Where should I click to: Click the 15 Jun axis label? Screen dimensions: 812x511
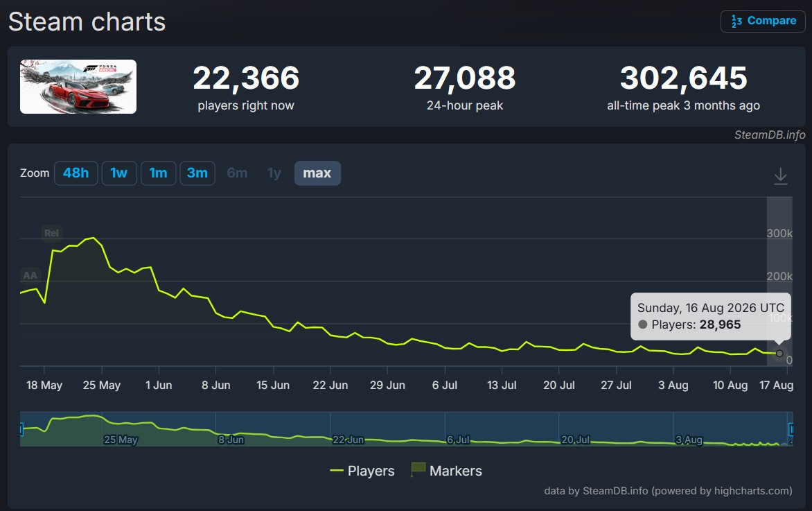[273, 385]
